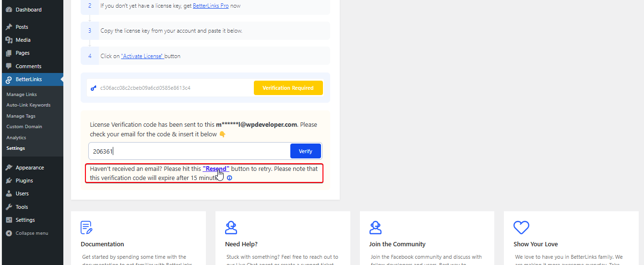Screen dimensions: 644x265
Task: Click the Appearance brush icon
Action: [9, 168]
